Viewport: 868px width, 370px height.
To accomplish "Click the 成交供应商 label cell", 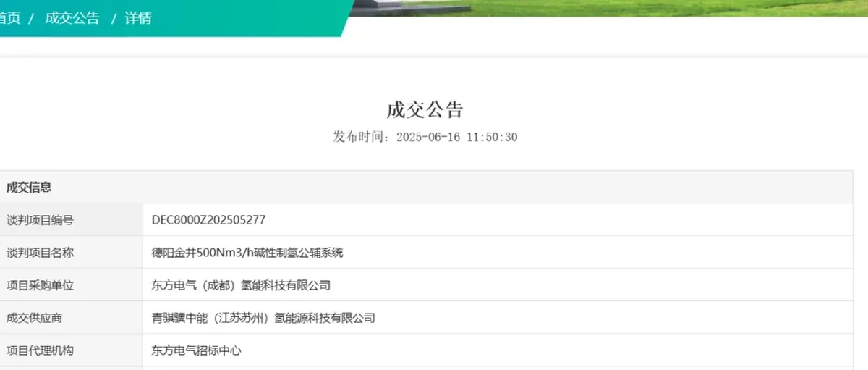I will coord(71,318).
